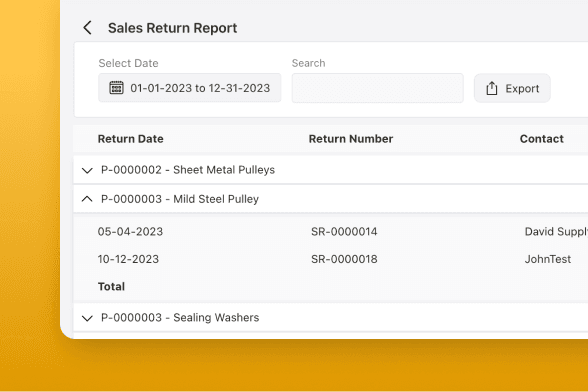
Task: Go back using the left arrow icon
Action: (x=87, y=28)
